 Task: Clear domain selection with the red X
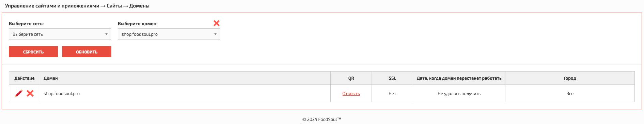pyautogui.click(x=217, y=23)
